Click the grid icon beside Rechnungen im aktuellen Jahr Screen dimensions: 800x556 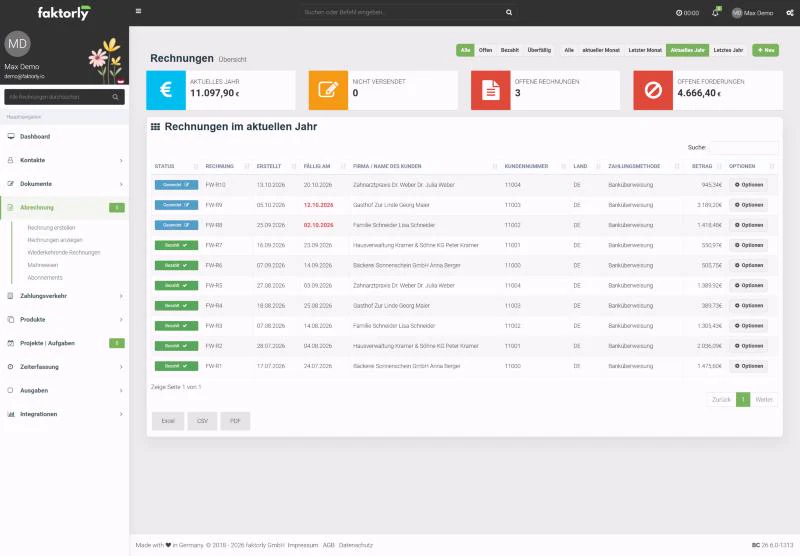(156, 127)
